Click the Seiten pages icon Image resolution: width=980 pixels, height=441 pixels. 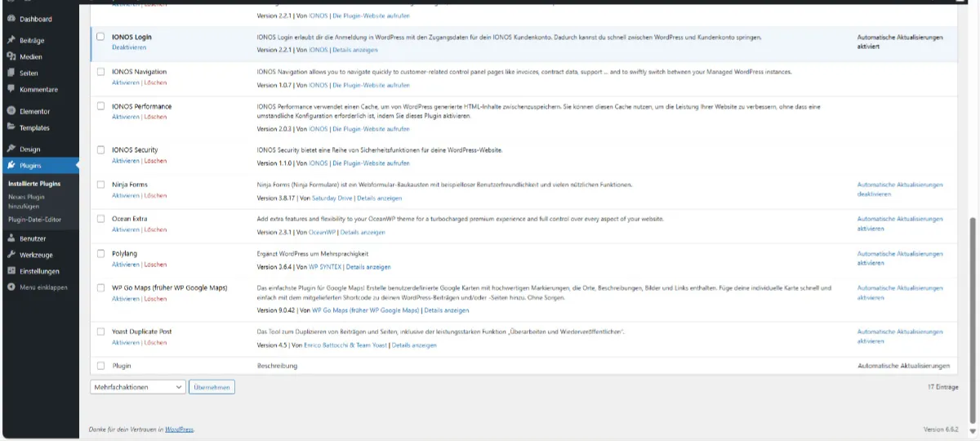[x=11, y=73]
